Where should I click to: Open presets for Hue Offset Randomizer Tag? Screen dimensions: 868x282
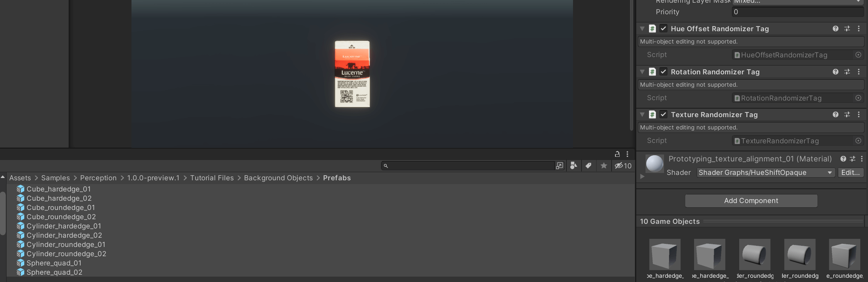pyautogui.click(x=847, y=29)
